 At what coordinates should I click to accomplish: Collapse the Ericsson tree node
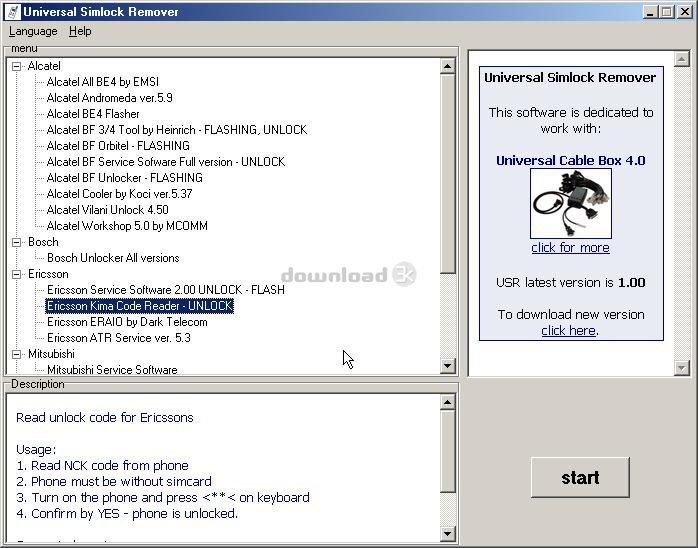(x=16, y=274)
